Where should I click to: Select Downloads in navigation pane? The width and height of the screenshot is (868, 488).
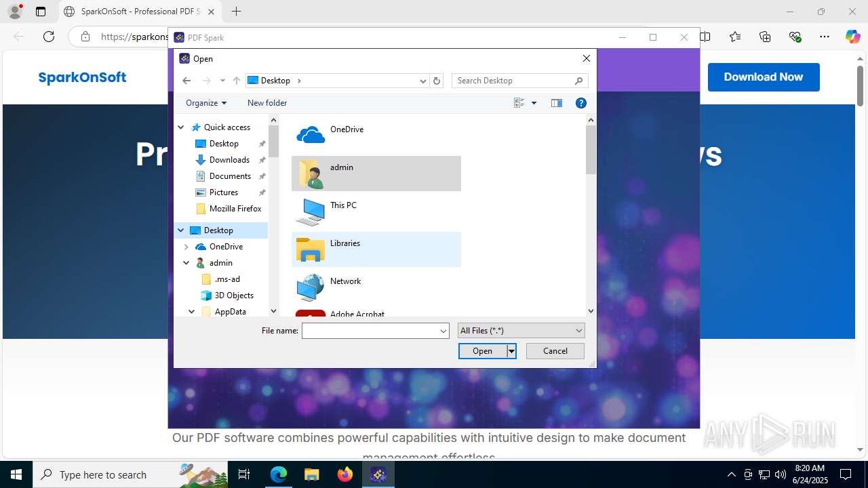click(229, 160)
